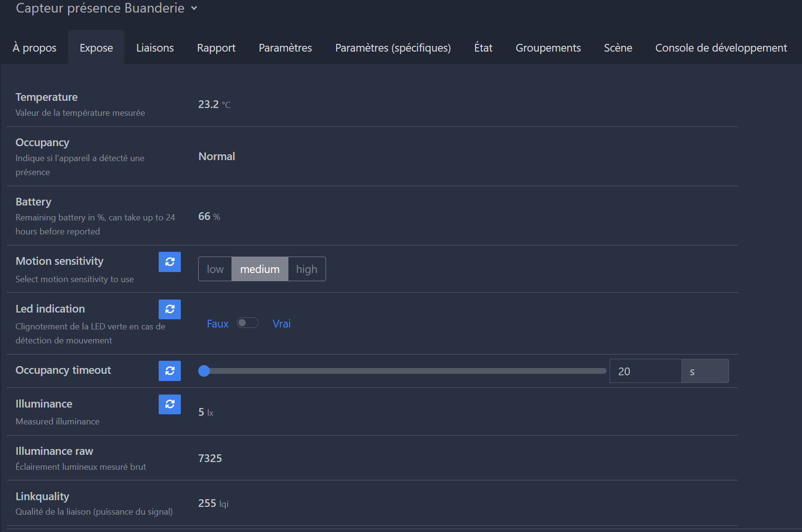Click the Occupancy timeout value field showing 20
Viewport: 802px width, 532px height.
pyautogui.click(x=645, y=371)
